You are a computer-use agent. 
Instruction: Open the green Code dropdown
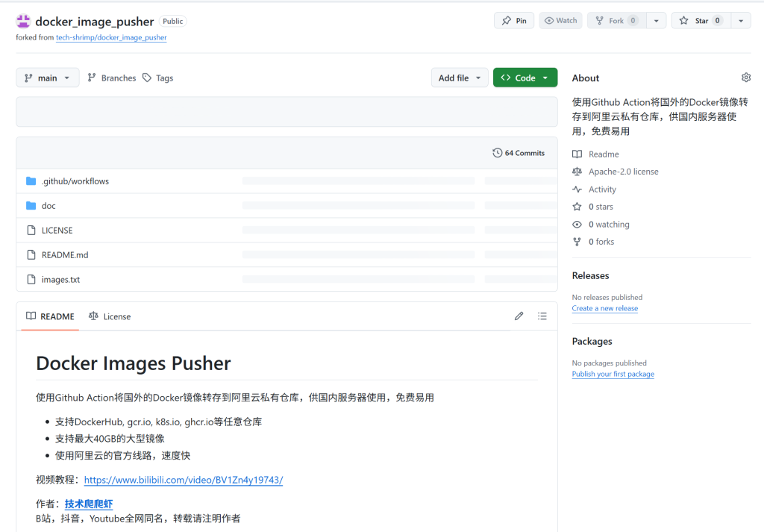(x=525, y=78)
